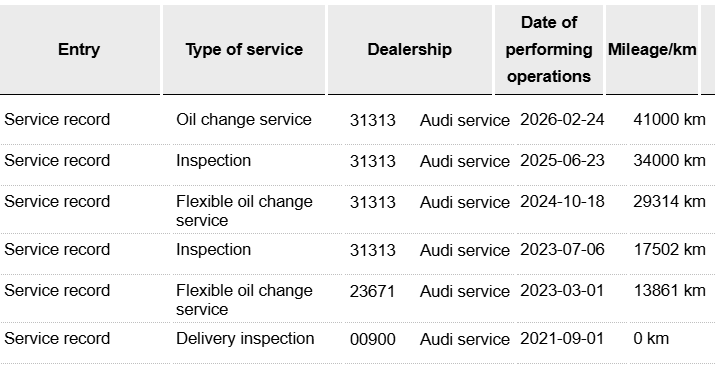The image size is (715, 370).
Task: Click Audi service in the 2026-02-24 row
Action: tap(465, 120)
